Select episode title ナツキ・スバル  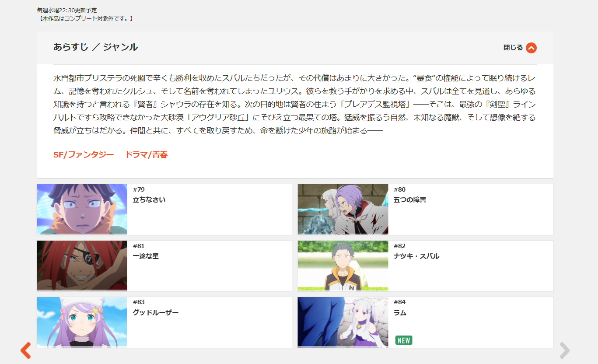(x=416, y=256)
